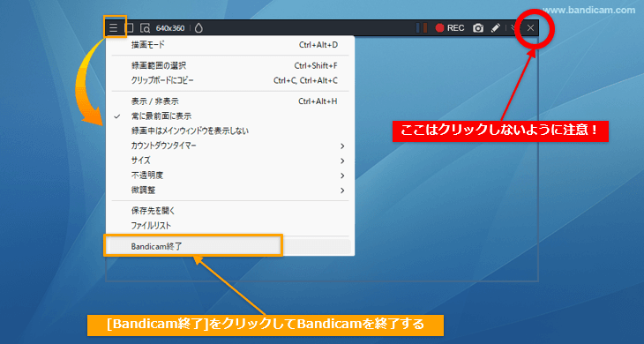Start recording with the REC button
Image resolution: width=644 pixels, height=344 pixels.
click(x=450, y=28)
